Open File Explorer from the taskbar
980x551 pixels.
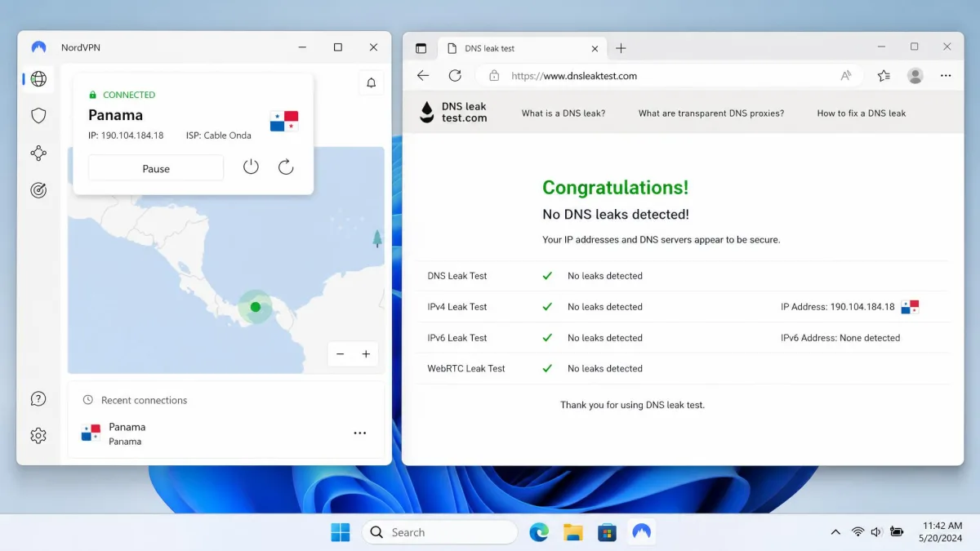click(573, 532)
